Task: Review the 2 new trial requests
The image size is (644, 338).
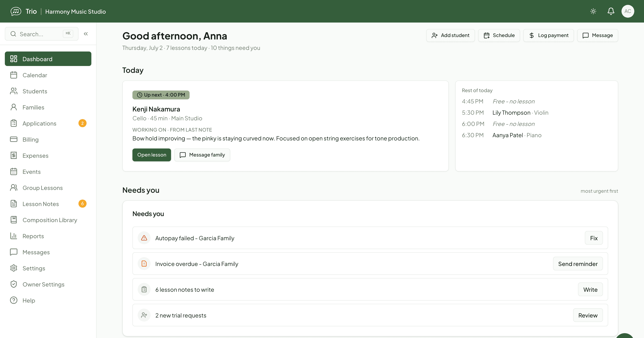Action: pyautogui.click(x=588, y=315)
